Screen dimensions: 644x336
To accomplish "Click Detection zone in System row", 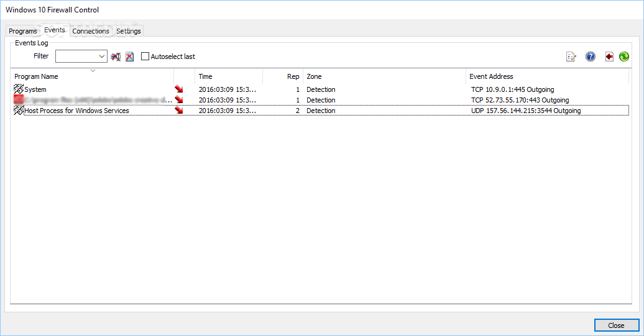I will pyautogui.click(x=321, y=89).
